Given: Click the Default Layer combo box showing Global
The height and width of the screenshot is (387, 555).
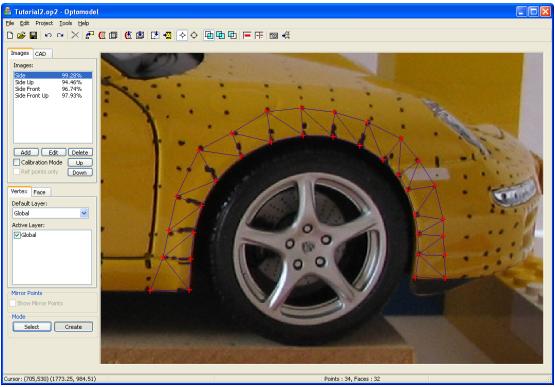Looking at the screenshot, I should 50,213.
